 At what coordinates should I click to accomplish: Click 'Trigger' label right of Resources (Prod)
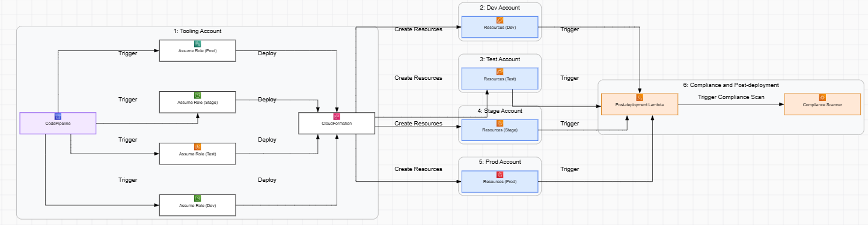coord(569,169)
